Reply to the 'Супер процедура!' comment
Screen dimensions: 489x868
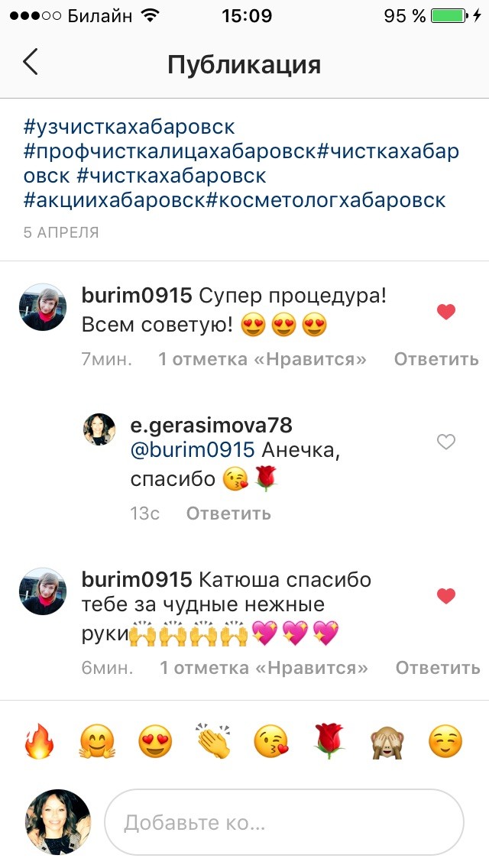tap(436, 359)
